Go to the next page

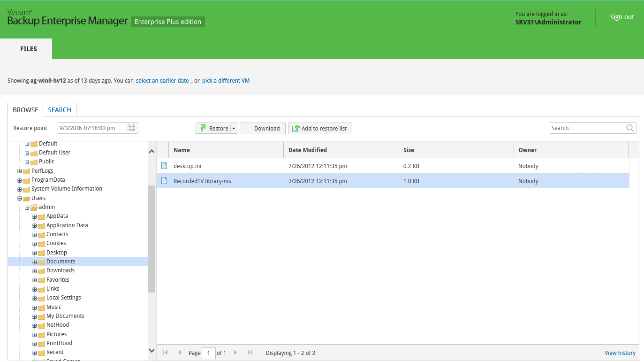tap(235, 353)
